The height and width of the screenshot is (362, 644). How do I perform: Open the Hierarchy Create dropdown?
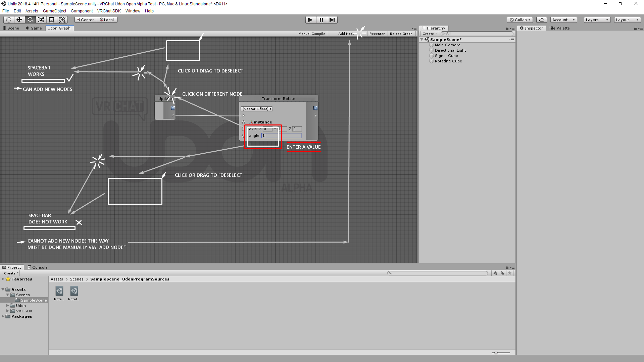click(430, 34)
